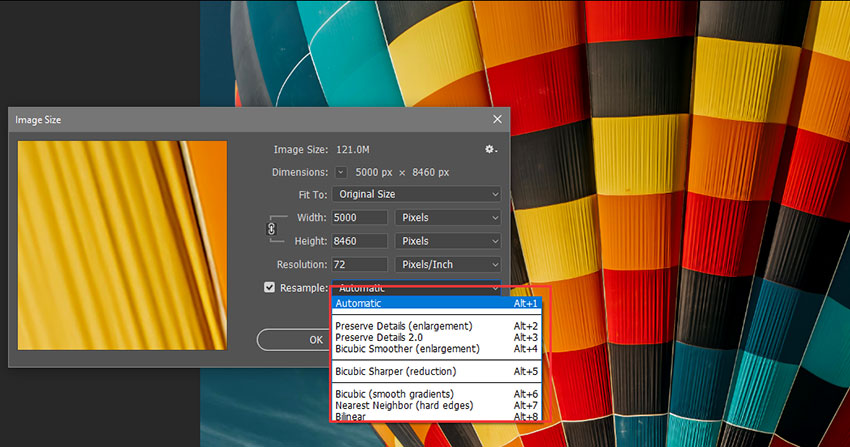Screen dimensions: 850x447
Task: Click the Image Size dialog title
Action: click(38, 120)
